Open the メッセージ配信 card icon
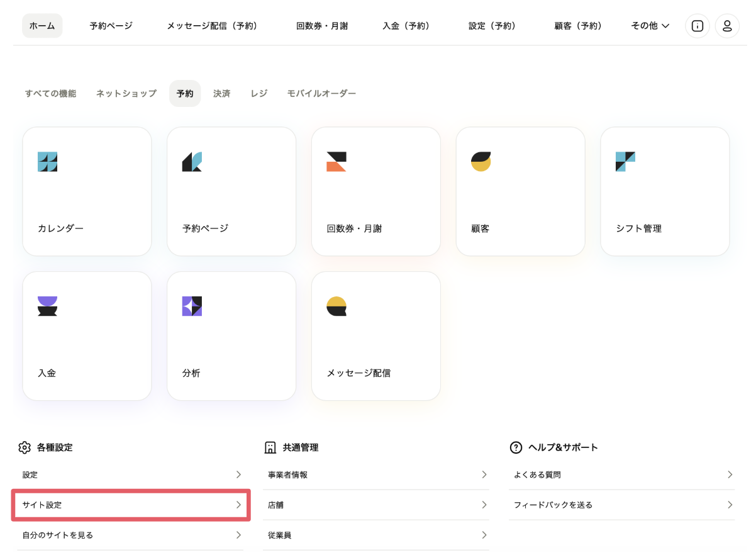This screenshot has width=756, height=560. (x=336, y=306)
